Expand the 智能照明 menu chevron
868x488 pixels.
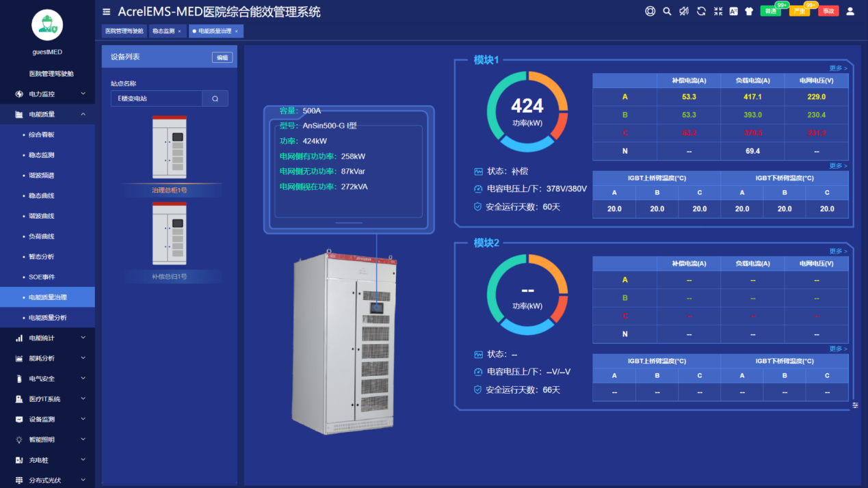point(83,439)
